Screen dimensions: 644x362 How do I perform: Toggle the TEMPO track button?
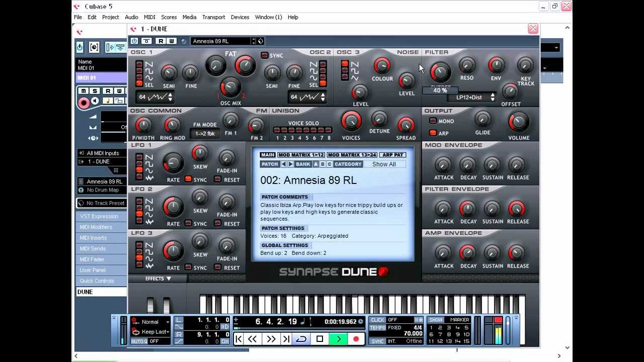pyautogui.click(x=377, y=328)
